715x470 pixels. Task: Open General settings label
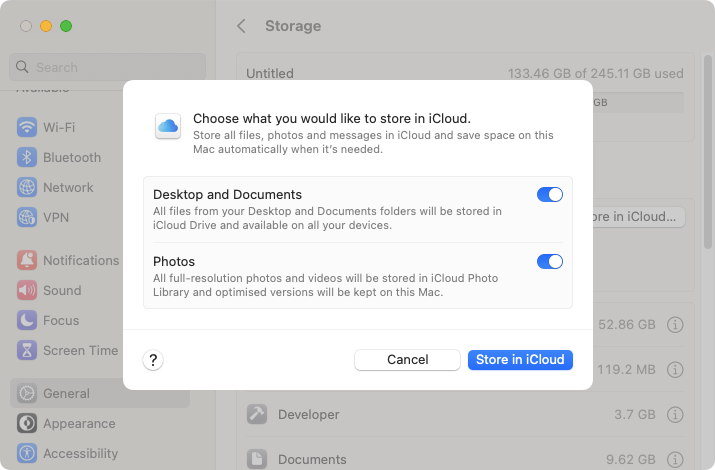(x=66, y=393)
